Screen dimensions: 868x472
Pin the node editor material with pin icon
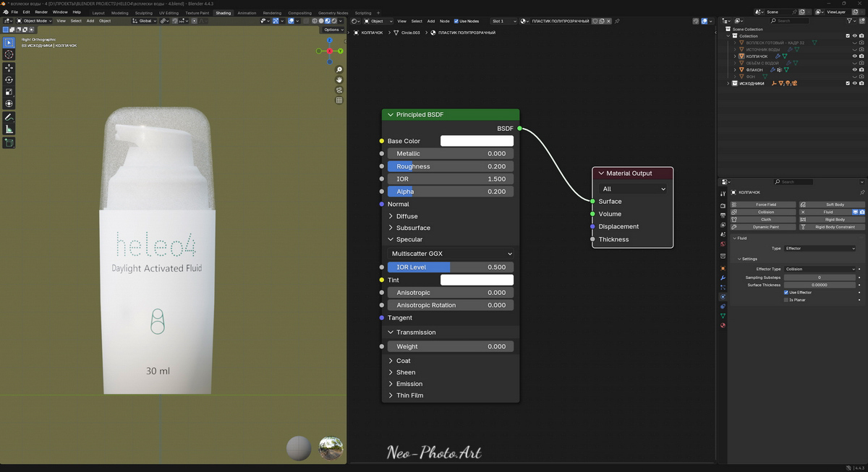tap(617, 21)
